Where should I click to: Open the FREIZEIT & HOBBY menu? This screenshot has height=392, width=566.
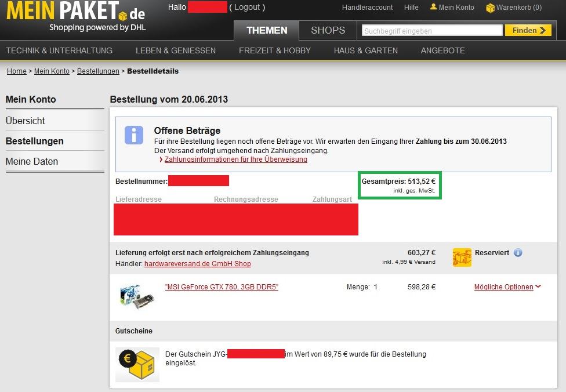pos(275,50)
